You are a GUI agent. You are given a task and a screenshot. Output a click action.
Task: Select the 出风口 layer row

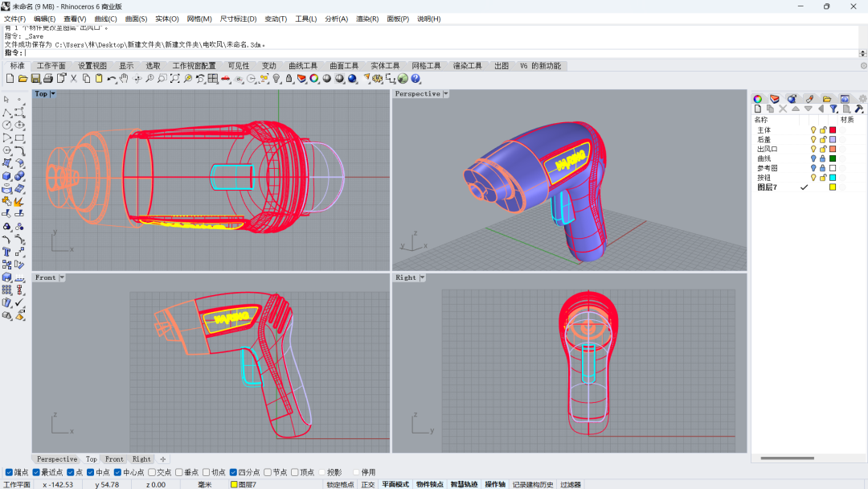(x=808, y=149)
